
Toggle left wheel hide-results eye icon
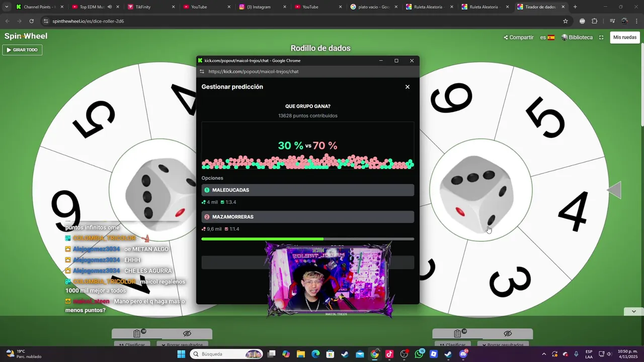pyautogui.click(x=187, y=333)
